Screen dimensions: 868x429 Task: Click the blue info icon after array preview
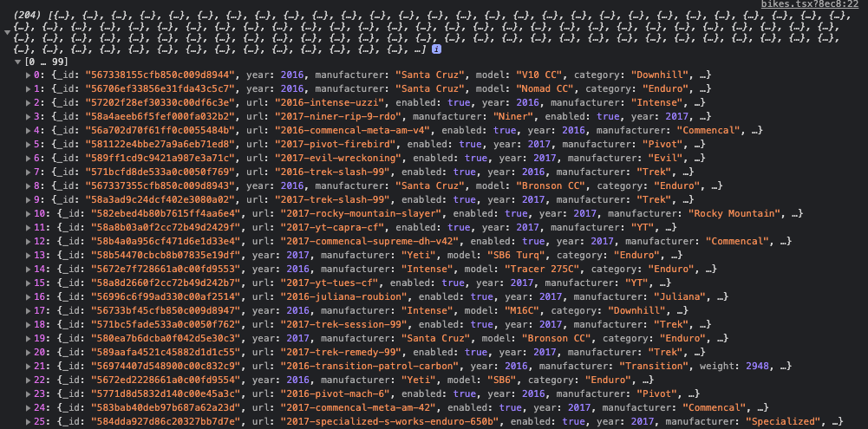click(x=436, y=49)
